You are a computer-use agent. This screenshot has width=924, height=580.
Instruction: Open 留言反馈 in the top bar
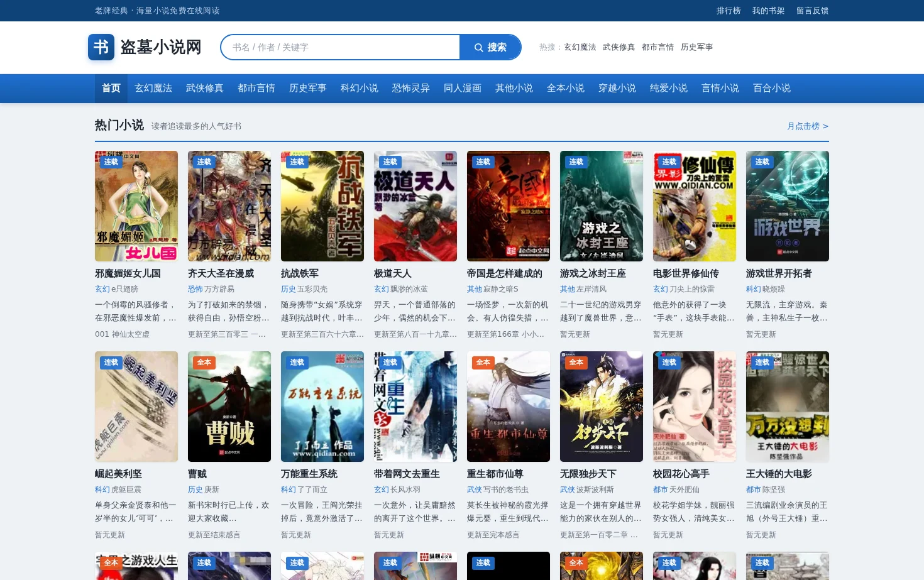tap(812, 11)
